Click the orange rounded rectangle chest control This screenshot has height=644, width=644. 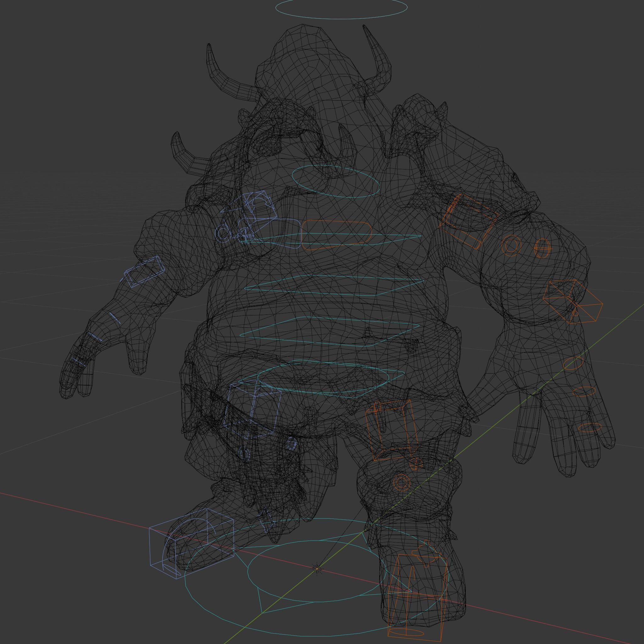pos(337,236)
